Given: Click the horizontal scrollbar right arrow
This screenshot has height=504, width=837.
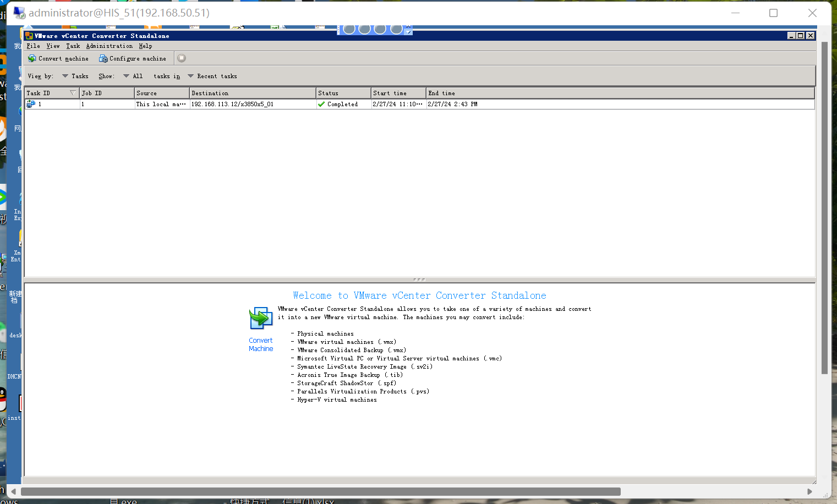Looking at the screenshot, I should click(809, 491).
